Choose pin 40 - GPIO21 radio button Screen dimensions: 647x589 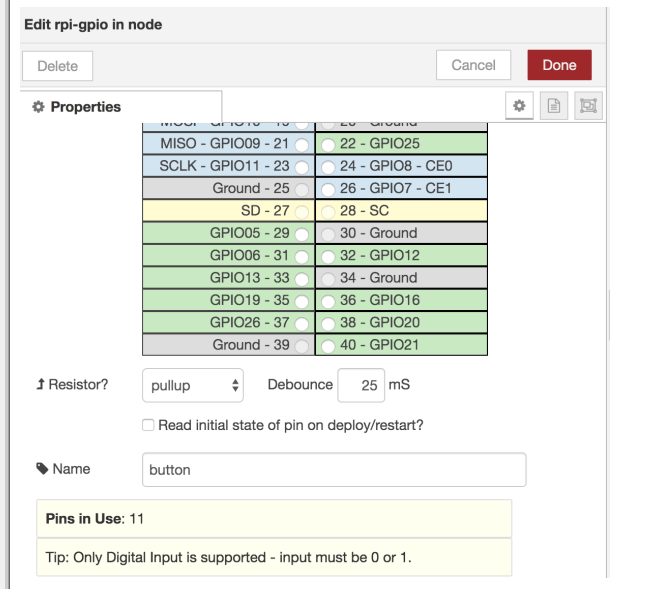[328, 345]
